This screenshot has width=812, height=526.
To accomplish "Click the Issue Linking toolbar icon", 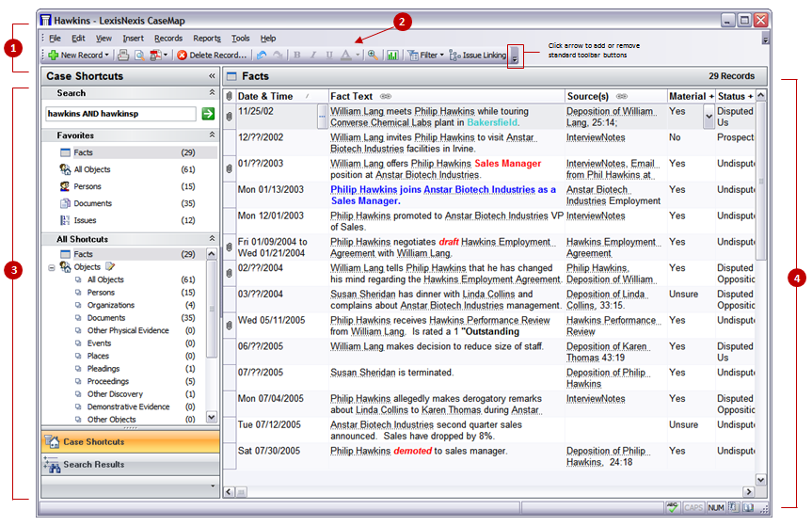I will tap(477, 56).
